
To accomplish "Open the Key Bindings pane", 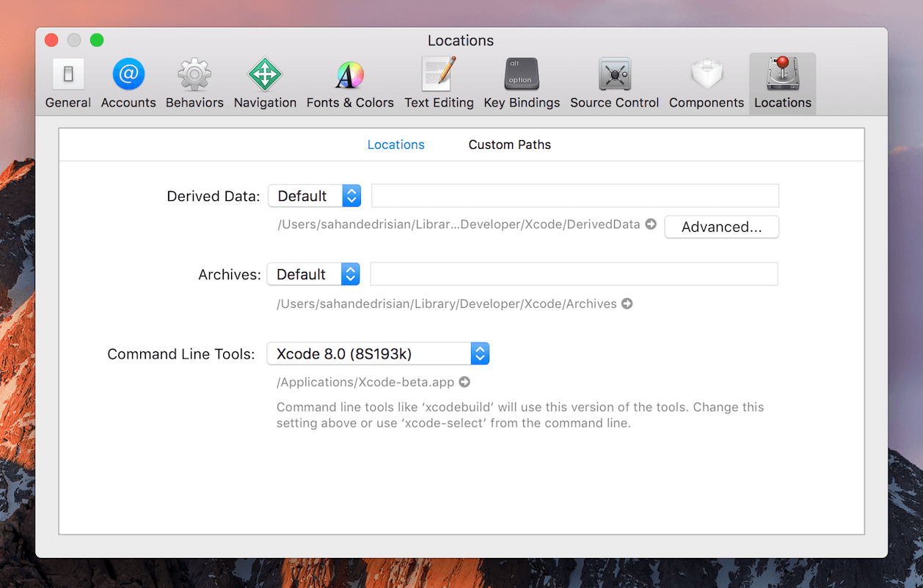I will [x=521, y=81].
